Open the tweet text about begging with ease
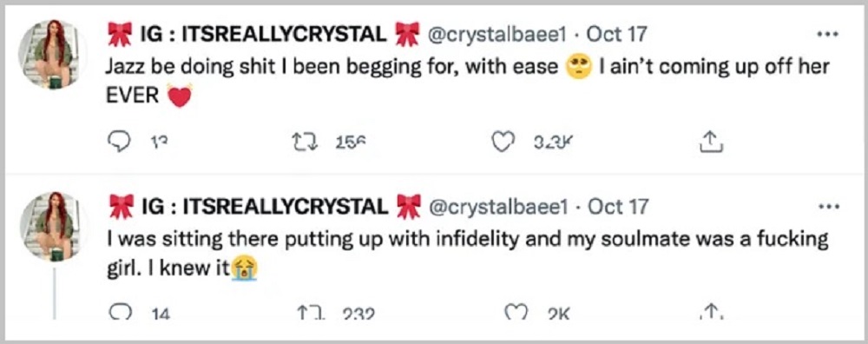Viewport: 868px width, 344px height. tap(469, 82)
